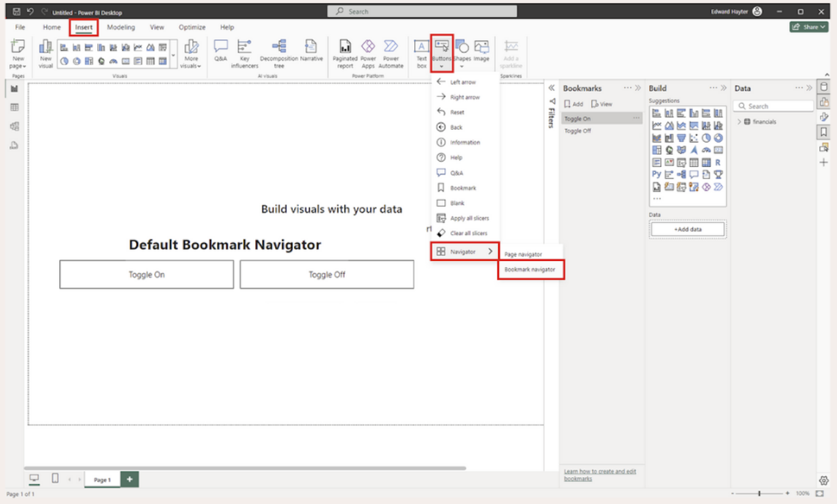Click the Data pane Search field
Image resolution: width=837 pixels, height=504 pixels.
773,106
